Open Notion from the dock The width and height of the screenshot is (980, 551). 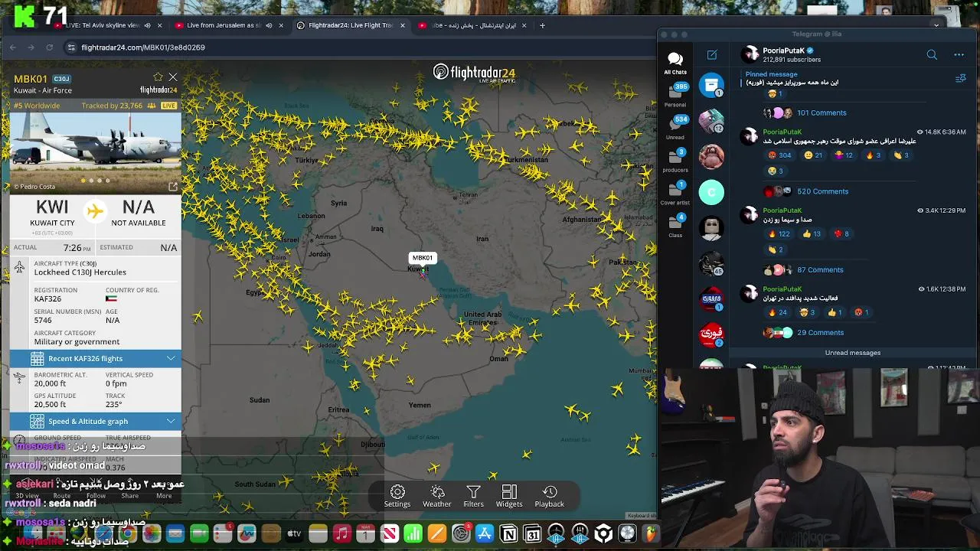click(x=508, y=533)
